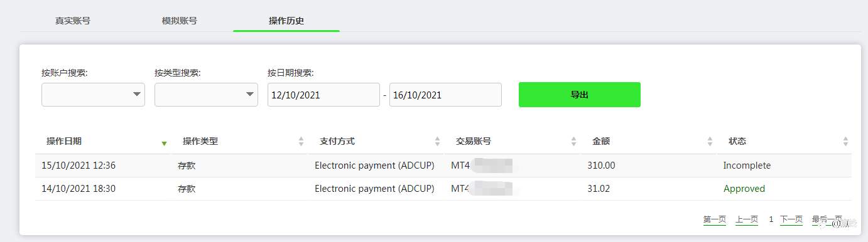Select the Approved 31.02 deposit row
The image size is (868, 242).
coord(443,189)
